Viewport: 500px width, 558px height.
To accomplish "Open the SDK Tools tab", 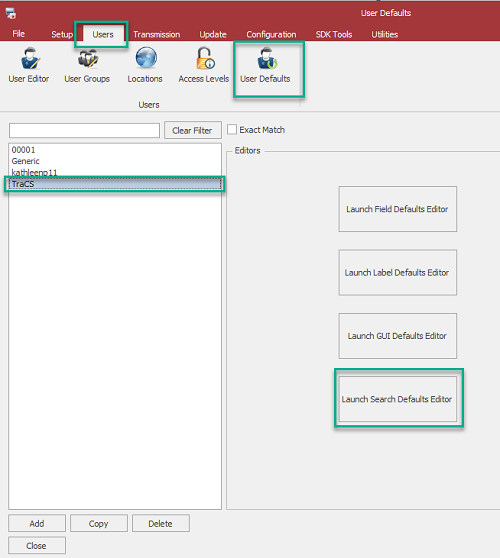I will [x=334, y=35].
